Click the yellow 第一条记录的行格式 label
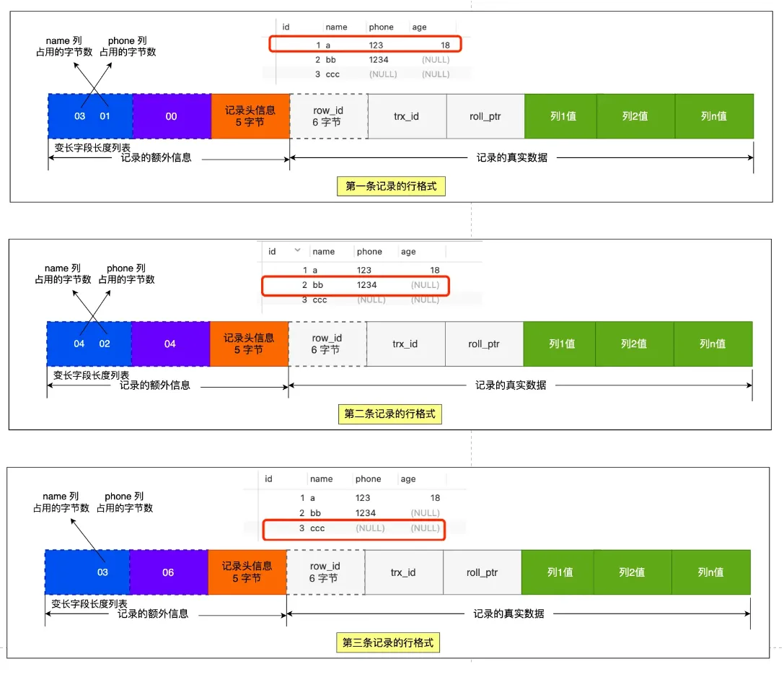This screenshot has height=677, width=784. coord(391,186)
